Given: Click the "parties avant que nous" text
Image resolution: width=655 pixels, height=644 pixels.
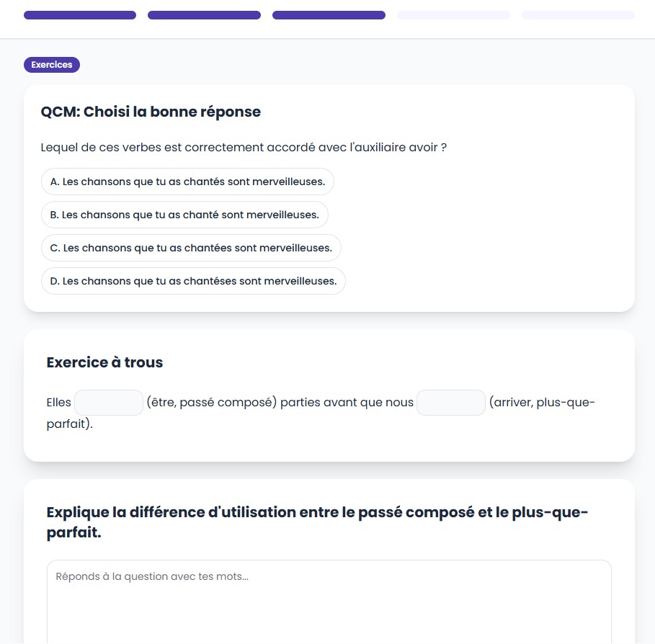Looking at the screenshot, I should click(x=347, y=403).
